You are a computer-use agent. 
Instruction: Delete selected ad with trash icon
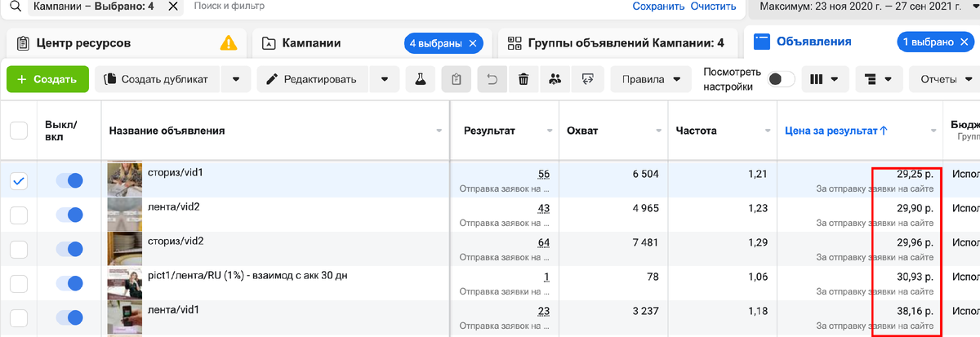point(523,79)
